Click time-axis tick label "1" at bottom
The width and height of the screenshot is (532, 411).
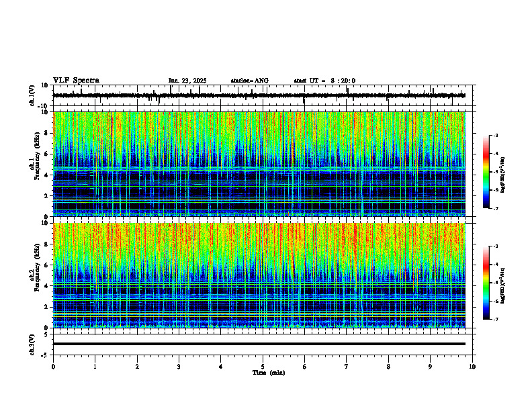coord(95,367)
